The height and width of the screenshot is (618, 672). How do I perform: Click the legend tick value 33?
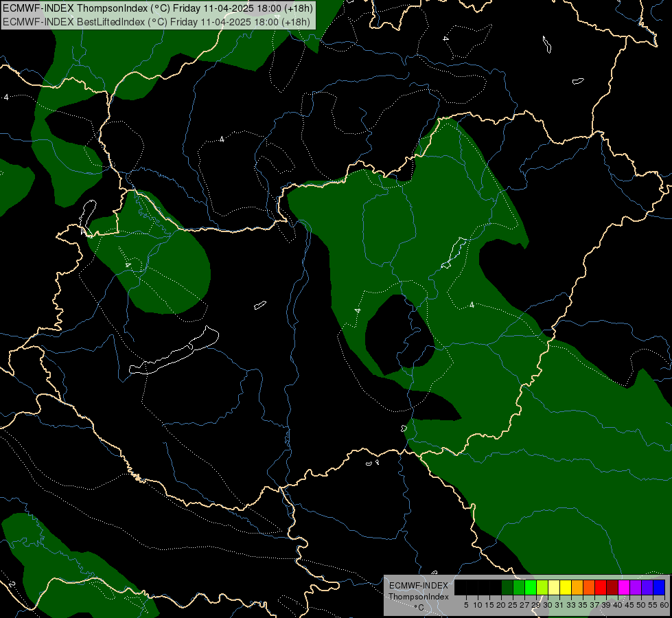point(571,605)
